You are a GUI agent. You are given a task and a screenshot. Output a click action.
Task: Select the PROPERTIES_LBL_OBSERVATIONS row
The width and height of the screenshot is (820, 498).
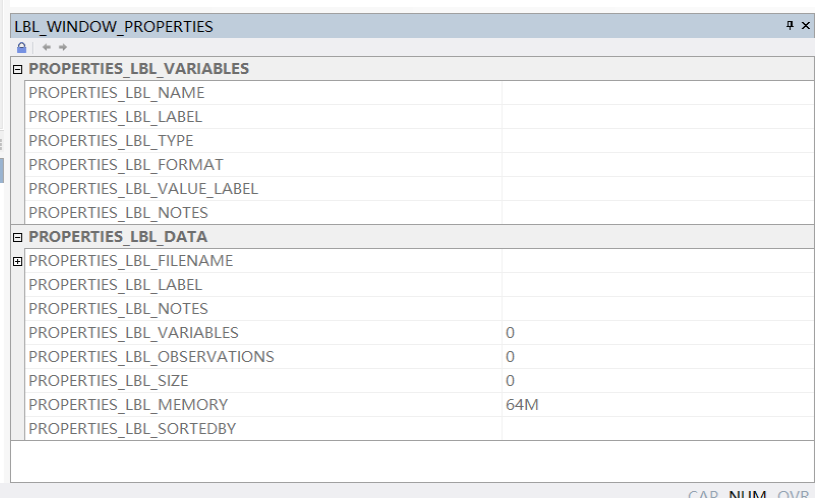click(x=151, y=357)
